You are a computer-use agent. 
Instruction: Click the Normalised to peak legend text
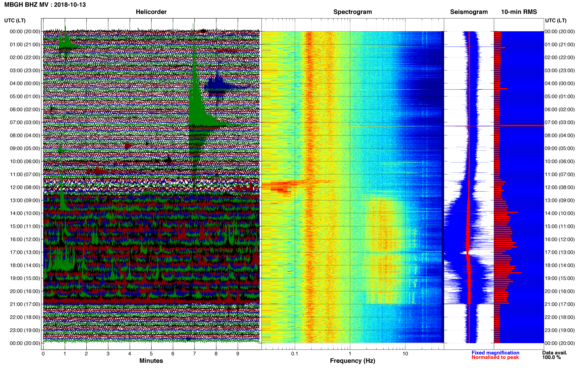tap(495, 357)
